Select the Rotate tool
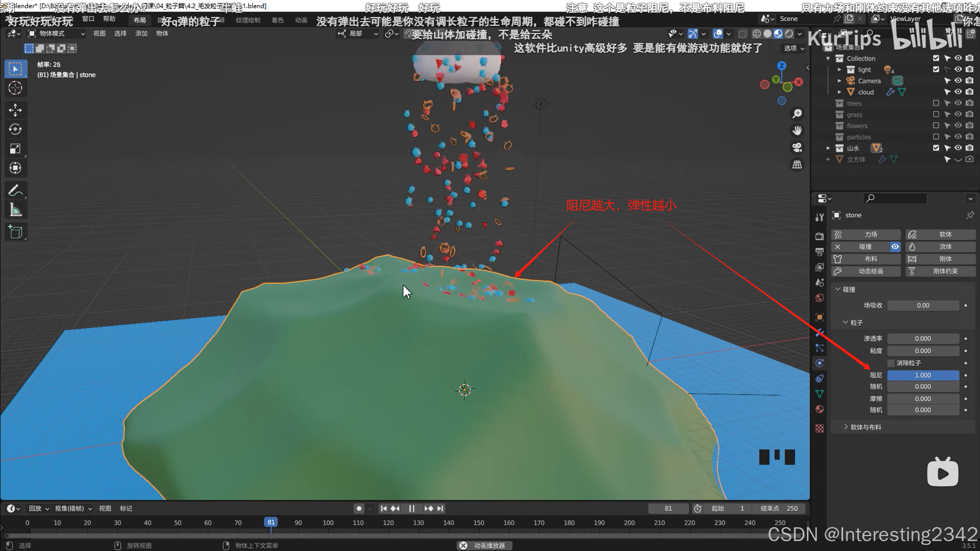The image size is (980, 551). [15, 129]
